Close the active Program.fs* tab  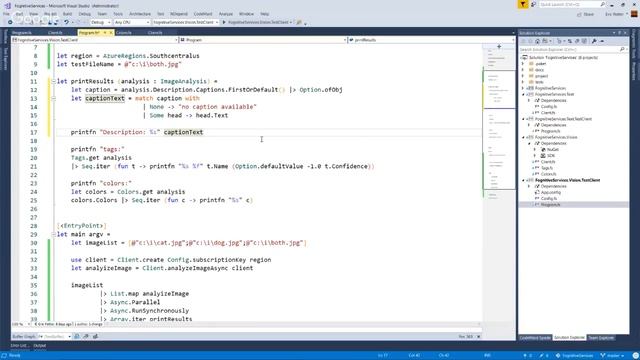[x=111, y=33]
